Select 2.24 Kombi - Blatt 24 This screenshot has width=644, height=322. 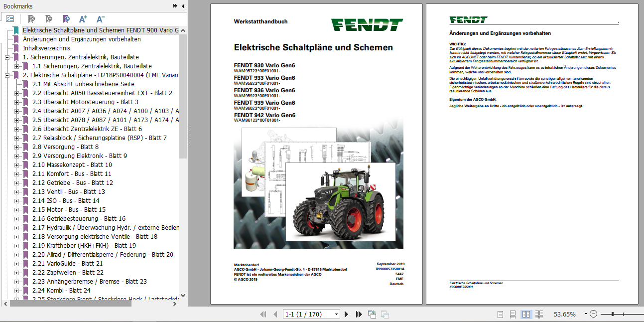(x=61, y=291)
